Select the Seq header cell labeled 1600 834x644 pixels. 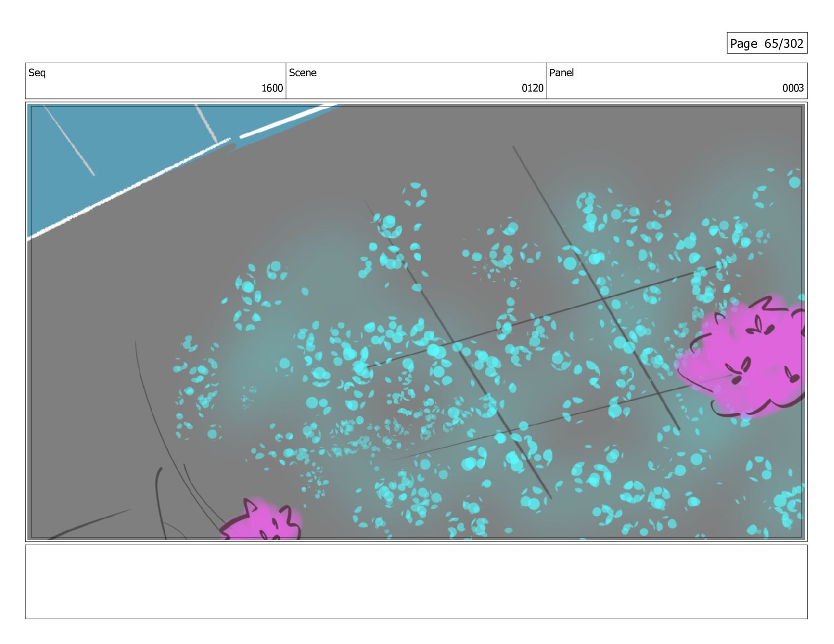(x=156, y=80)
